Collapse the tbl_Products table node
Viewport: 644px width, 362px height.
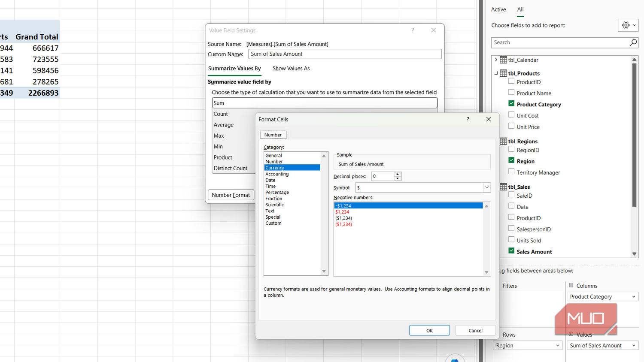[496, 73]
